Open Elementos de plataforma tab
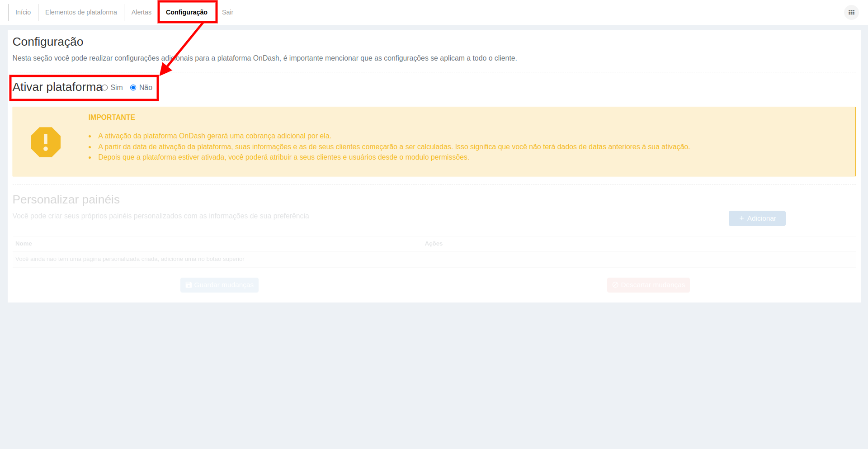Image resolution: width=868 pixels, height=449 pixels. click(81, 12)
